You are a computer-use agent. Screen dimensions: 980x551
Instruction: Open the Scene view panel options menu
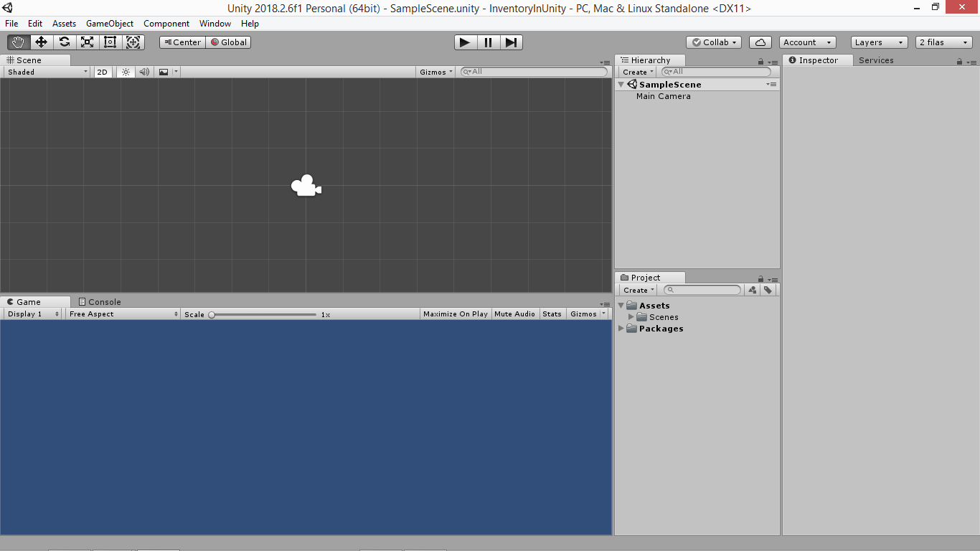point(606,62)
